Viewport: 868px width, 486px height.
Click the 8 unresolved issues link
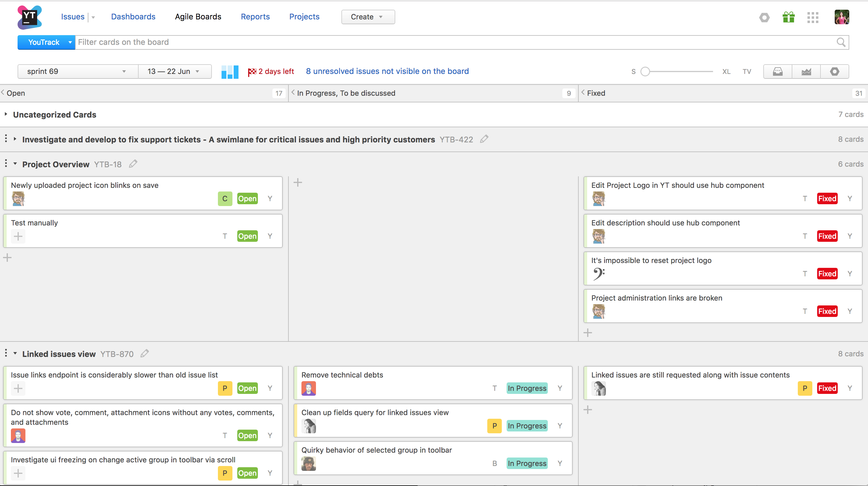pos(387,71)
